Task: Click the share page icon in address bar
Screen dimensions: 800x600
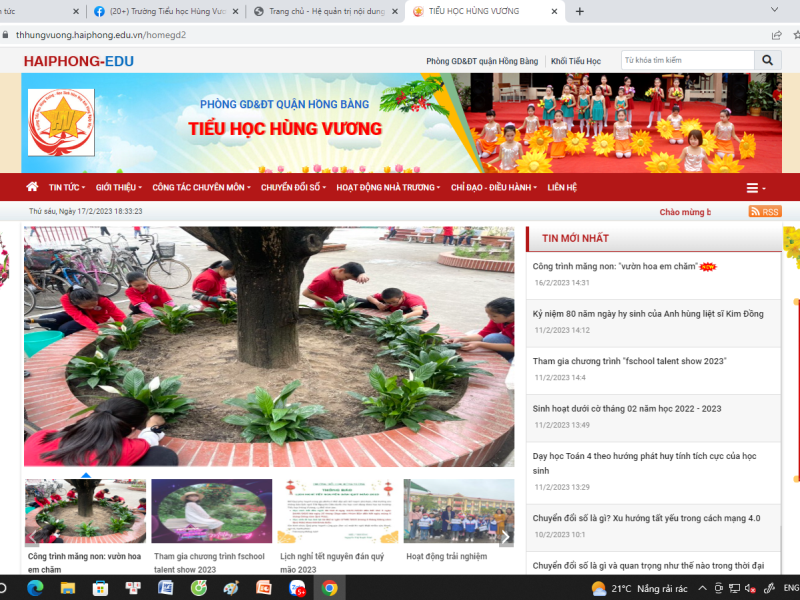Action: pos(777,34)
